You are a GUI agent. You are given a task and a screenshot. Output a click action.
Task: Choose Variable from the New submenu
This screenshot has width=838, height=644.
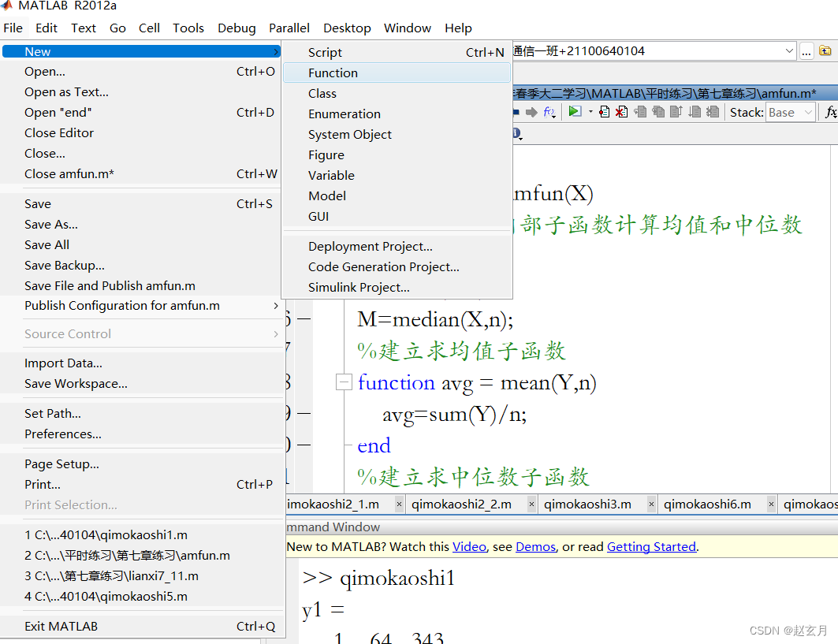[x=397, y=175]
